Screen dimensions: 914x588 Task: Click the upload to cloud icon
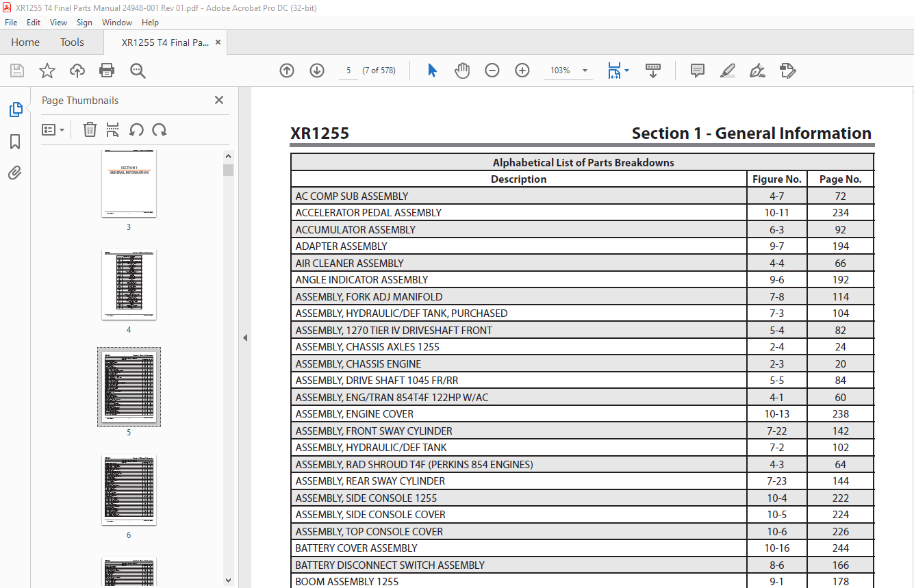point(77,71)
